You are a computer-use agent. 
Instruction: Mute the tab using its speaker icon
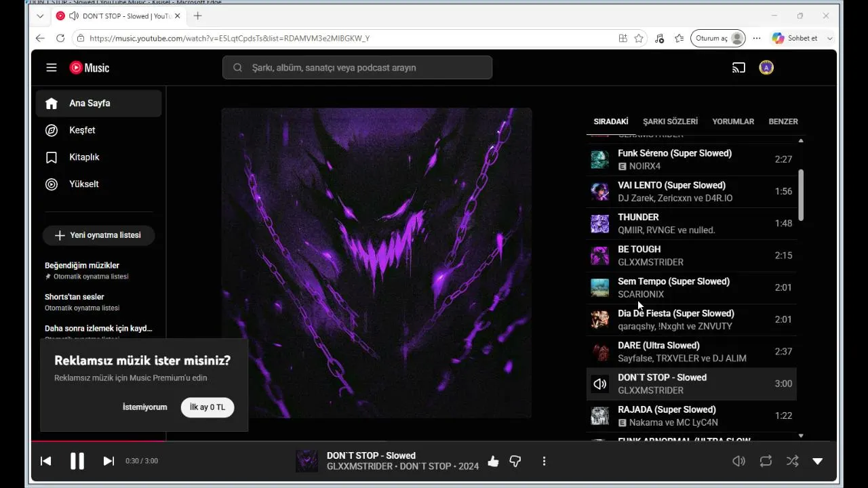click(x=73, y=16)
